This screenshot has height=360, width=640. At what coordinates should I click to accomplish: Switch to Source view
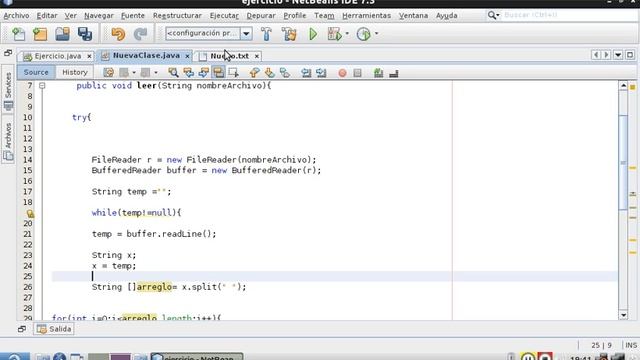(36, 72)
